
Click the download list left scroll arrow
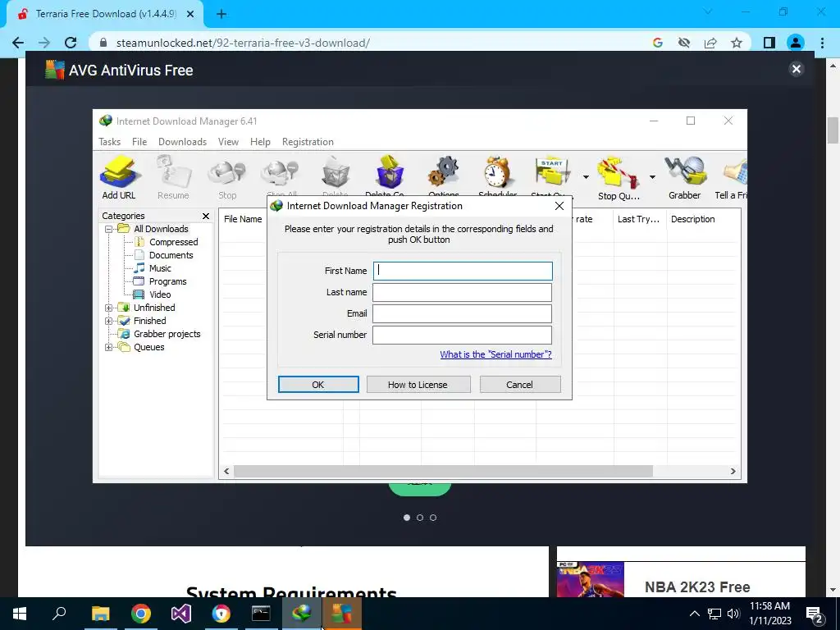click(x=226, y=472)
